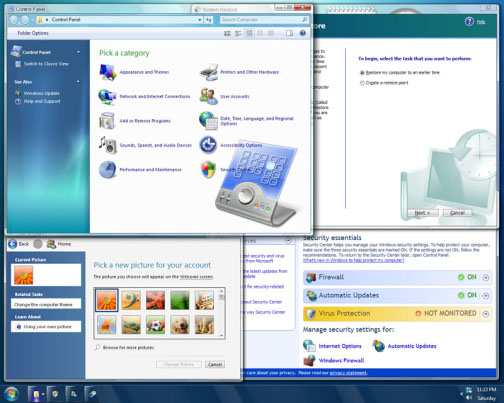Click Browse for more pictures link

tap(128, 347)
